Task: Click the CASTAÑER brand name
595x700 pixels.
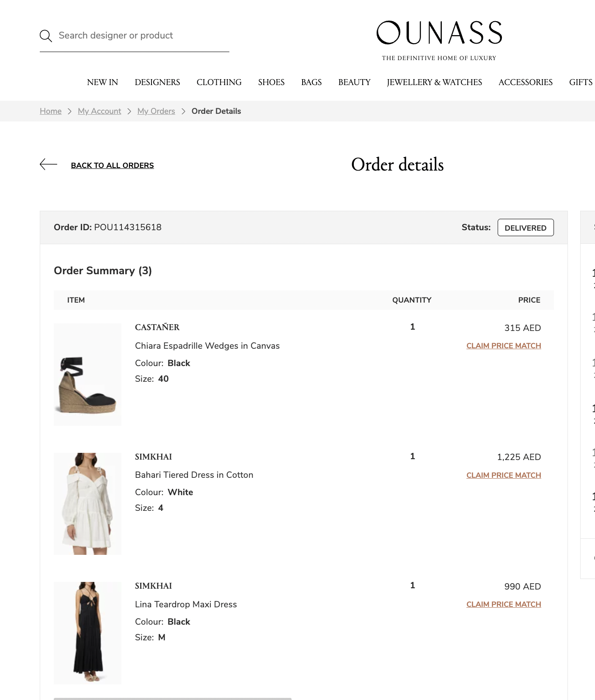Action: [x=157, y=327]
